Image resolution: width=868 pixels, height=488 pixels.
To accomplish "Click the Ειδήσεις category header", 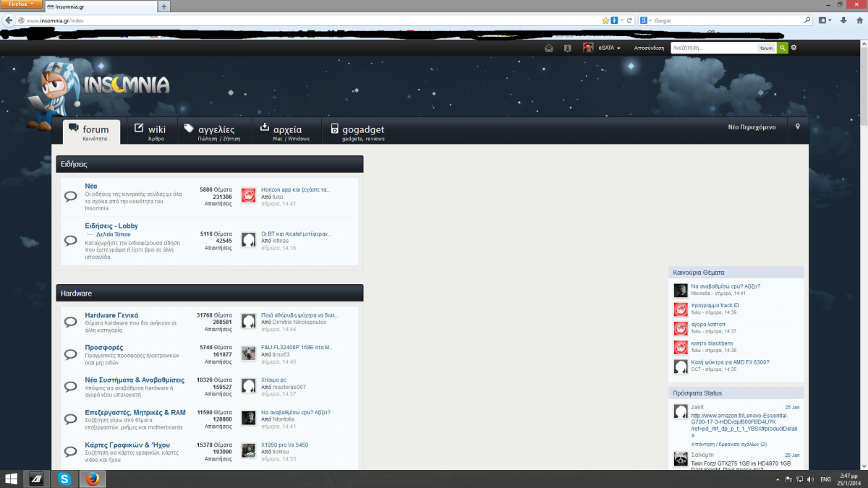I will (x=210, y=164).
